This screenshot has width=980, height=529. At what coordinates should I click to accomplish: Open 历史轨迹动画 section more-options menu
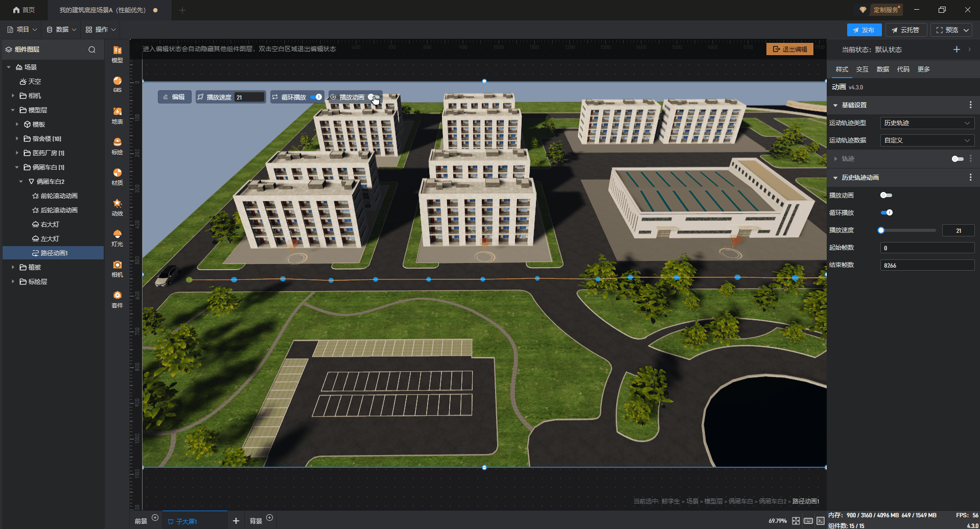(970, 177)
